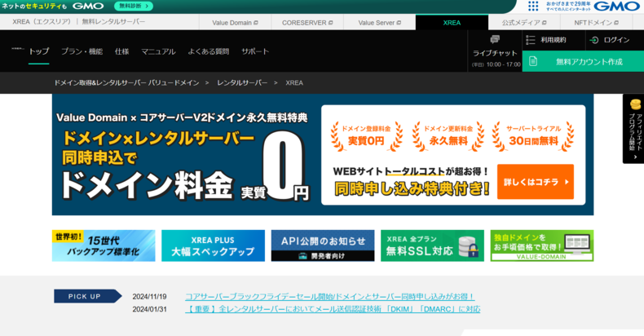The image size is (644, 336).
Task: Select the XREA tab
Action: pos(452,23)
